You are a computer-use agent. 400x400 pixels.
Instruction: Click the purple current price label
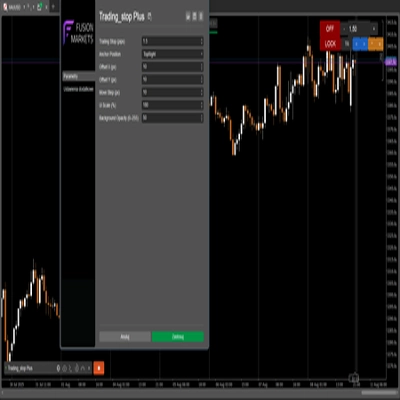click(x=391, y=62)
